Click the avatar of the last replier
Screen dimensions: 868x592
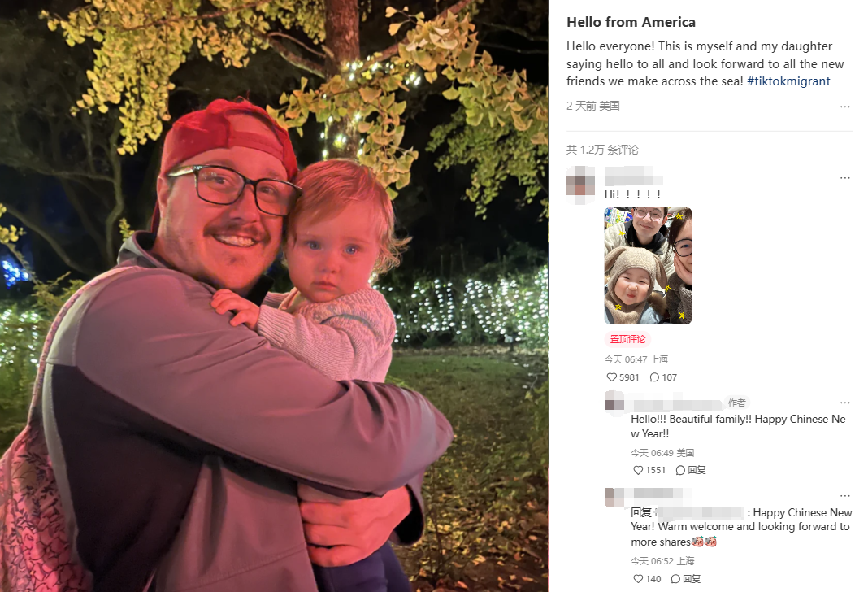coord(614,498)
